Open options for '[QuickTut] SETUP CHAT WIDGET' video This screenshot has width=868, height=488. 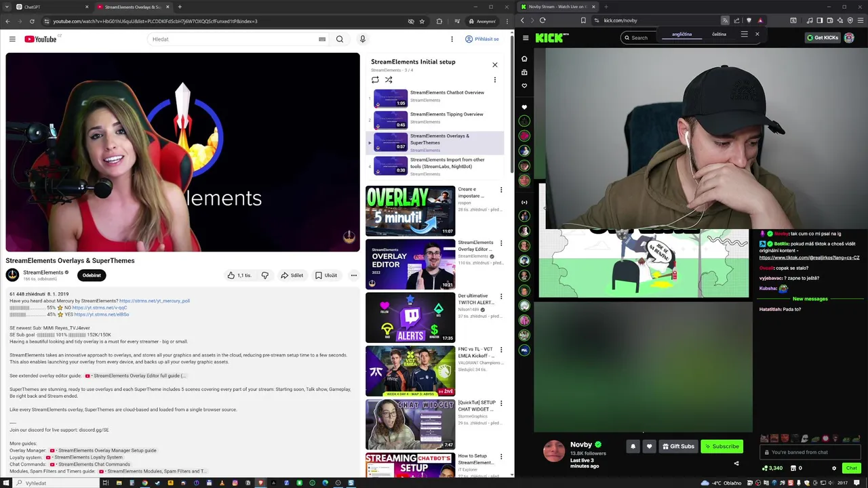pyautogui.click(x=501, y=403)
